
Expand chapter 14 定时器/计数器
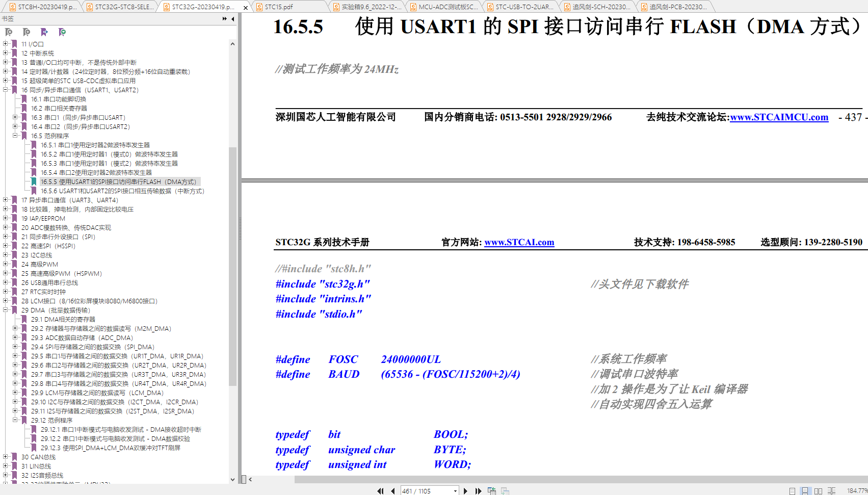coord(6,71)
